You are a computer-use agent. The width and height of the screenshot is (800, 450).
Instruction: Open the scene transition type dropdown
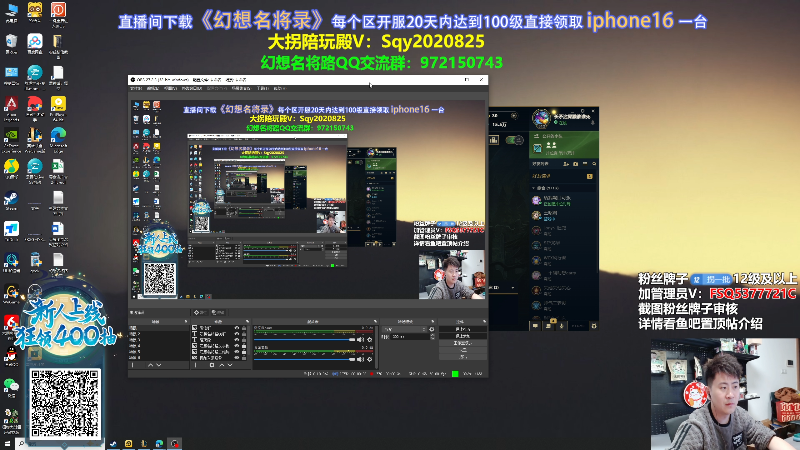(404, 329)
